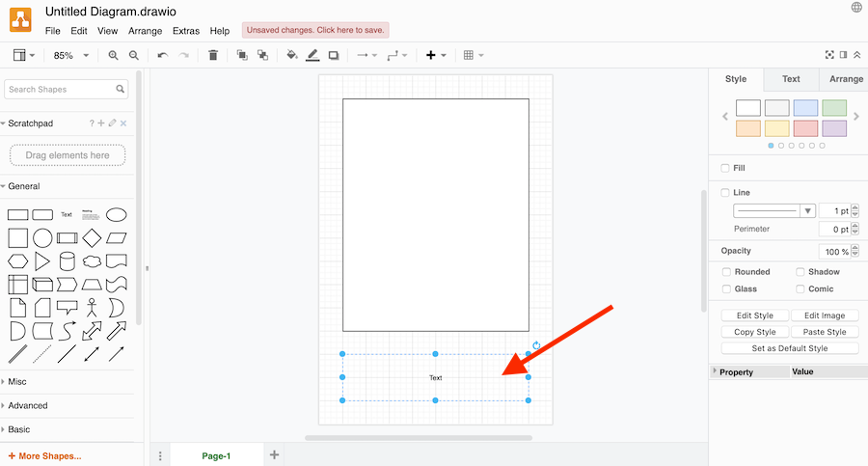Toggle the Rounded checkbox
Viewport: 868px width, 466px height.
[x=726, y=271]
